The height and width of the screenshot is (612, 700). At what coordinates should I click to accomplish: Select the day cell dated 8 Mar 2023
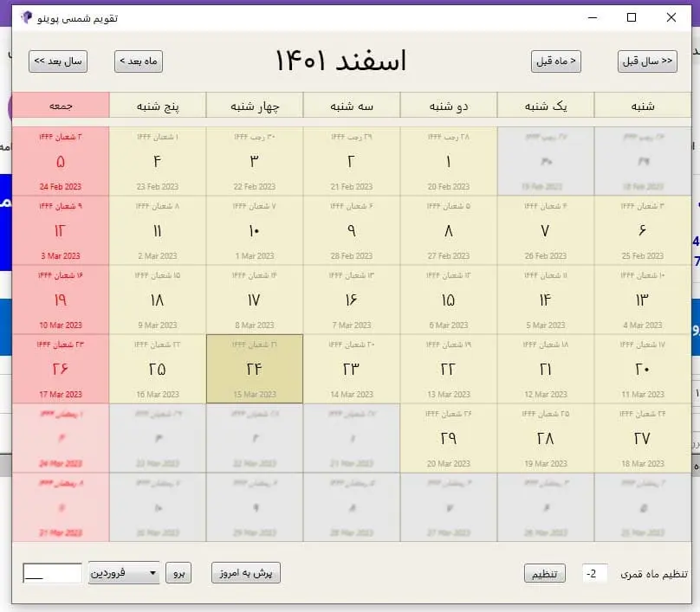click(255, 300)
